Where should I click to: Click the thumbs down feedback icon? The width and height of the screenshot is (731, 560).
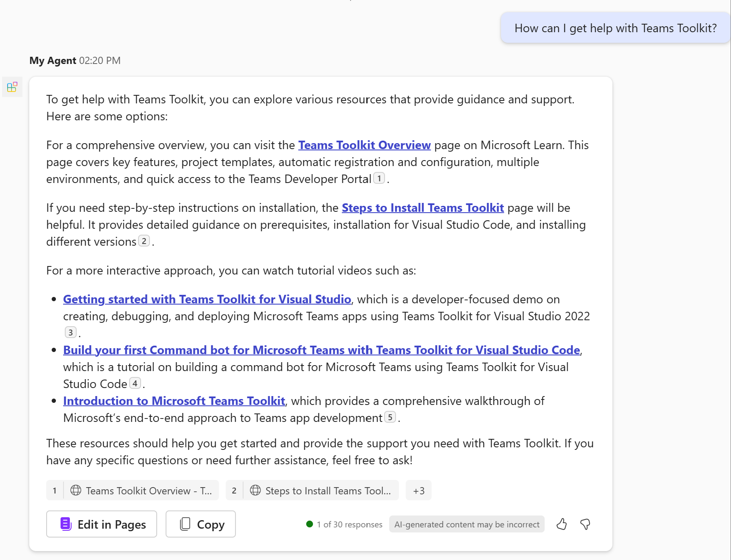coord(585,524)
